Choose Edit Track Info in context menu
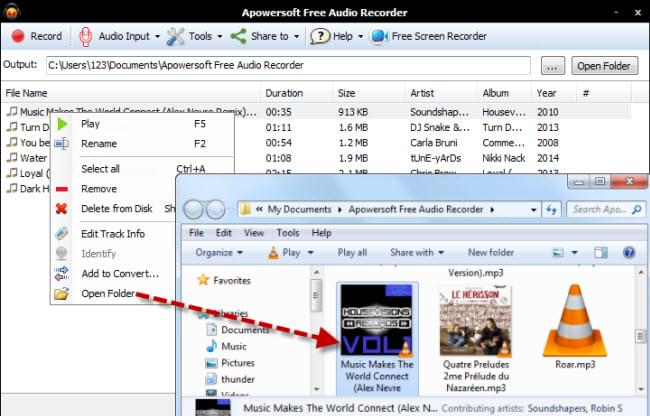Screen dimensions: 650x416 tap(113, 234)
